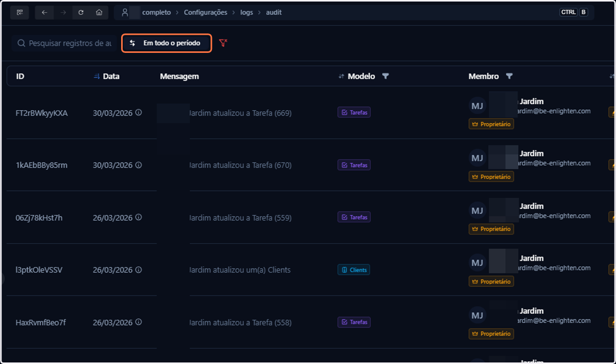Go forward with the right arrow
Viewport: 616px width, 364px height.
point(63,12)
